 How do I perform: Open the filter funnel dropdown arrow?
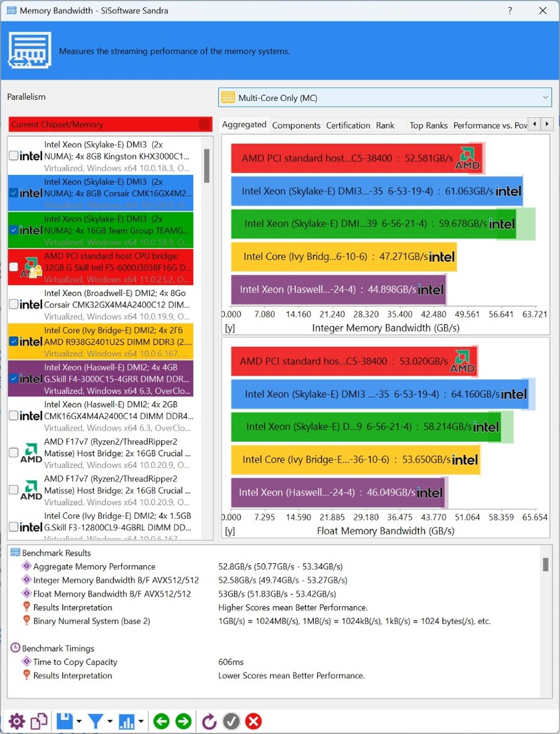coord(110,721)
